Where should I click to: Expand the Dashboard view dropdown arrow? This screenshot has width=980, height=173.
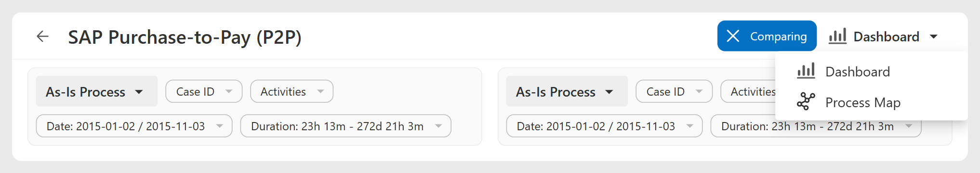tap(933, 37)
